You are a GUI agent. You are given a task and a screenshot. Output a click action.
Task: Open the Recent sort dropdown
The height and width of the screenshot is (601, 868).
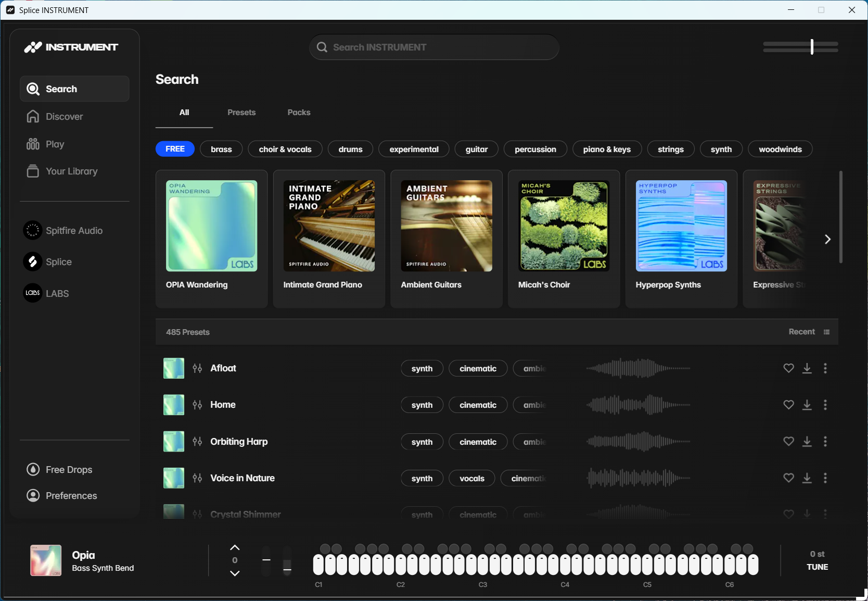click(809, 332)
